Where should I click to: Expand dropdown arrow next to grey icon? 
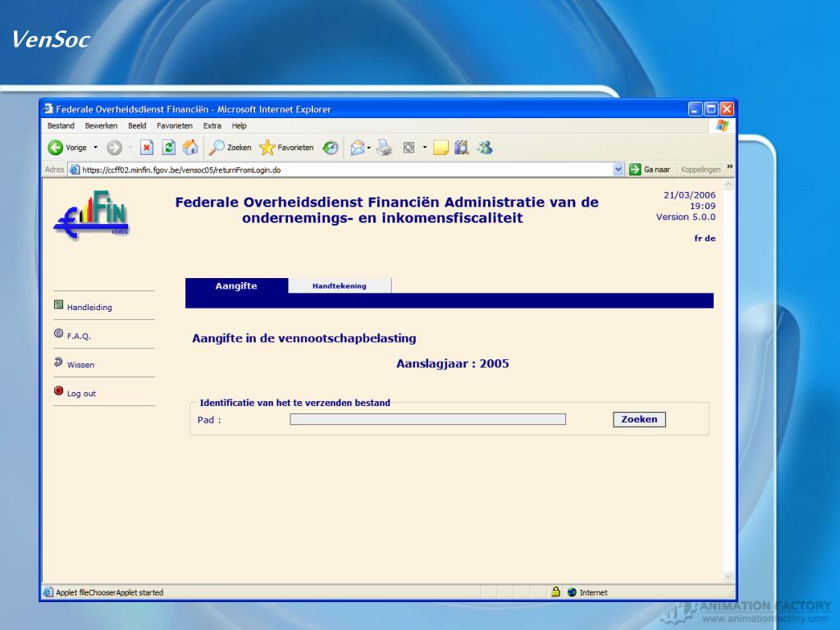pos(425,148)
